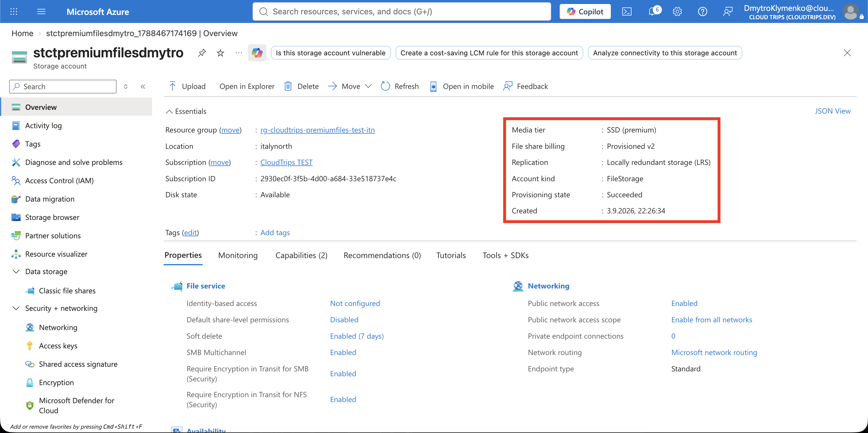Open the Move dropdown
This screenshot has width=868, height=433.
tap(350, 86)
